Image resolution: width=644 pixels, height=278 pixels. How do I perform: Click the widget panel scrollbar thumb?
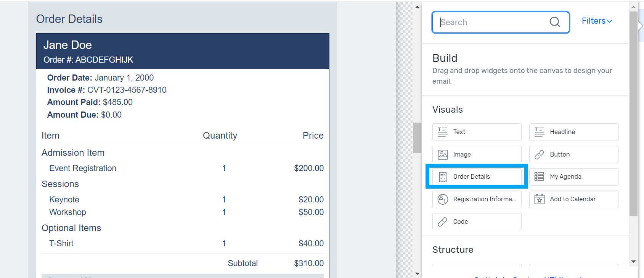[634, 114]
